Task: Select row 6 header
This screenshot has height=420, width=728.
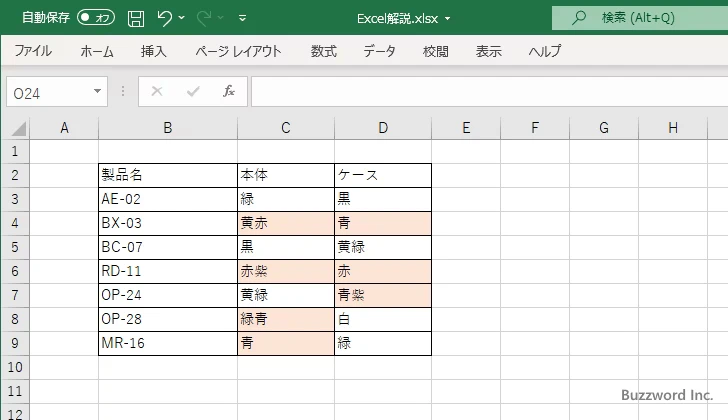Action: 15,271
